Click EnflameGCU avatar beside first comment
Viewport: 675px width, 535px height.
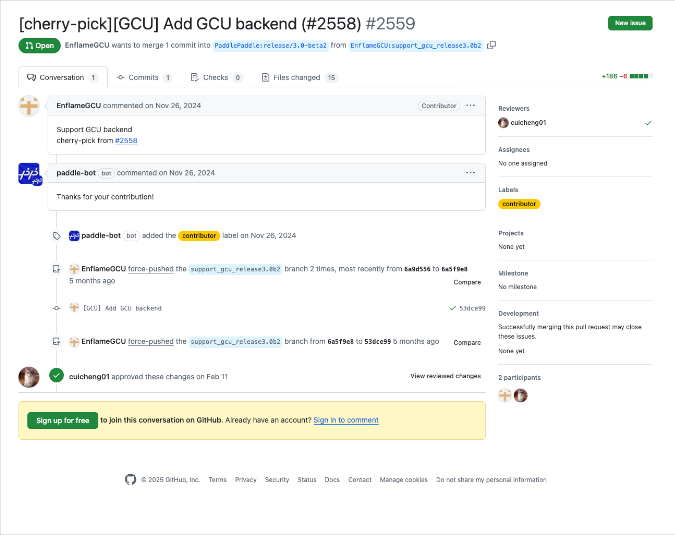point(29,106)
